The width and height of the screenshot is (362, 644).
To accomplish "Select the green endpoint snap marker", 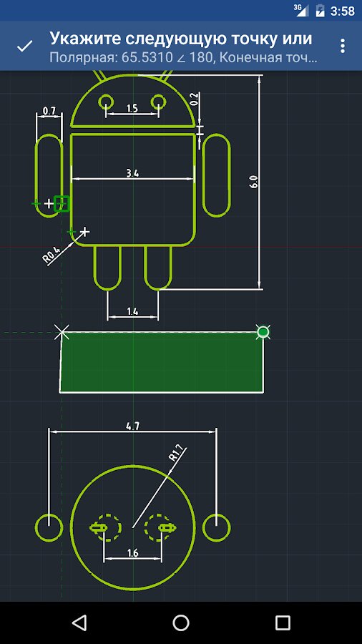I will coord(263,331).
